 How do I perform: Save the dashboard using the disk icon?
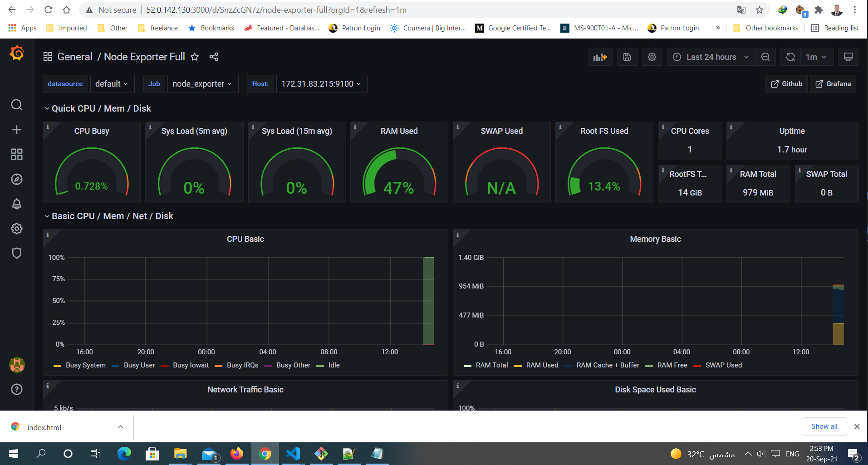pyautogui.click(x=627, y=57)
